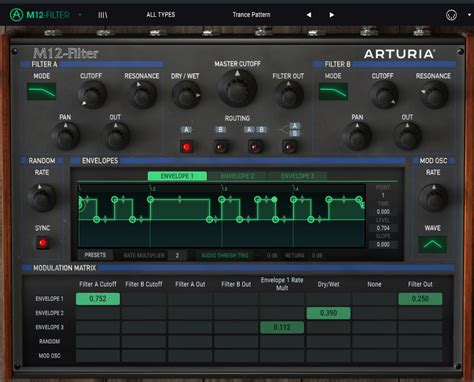Click the envelope Level value 0.704
Viewport: 474px width, 382px height.
(383, 228)
